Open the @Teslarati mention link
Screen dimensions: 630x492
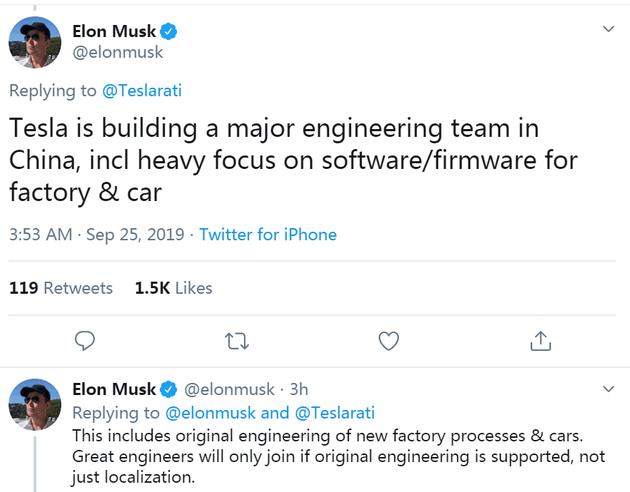142,91
